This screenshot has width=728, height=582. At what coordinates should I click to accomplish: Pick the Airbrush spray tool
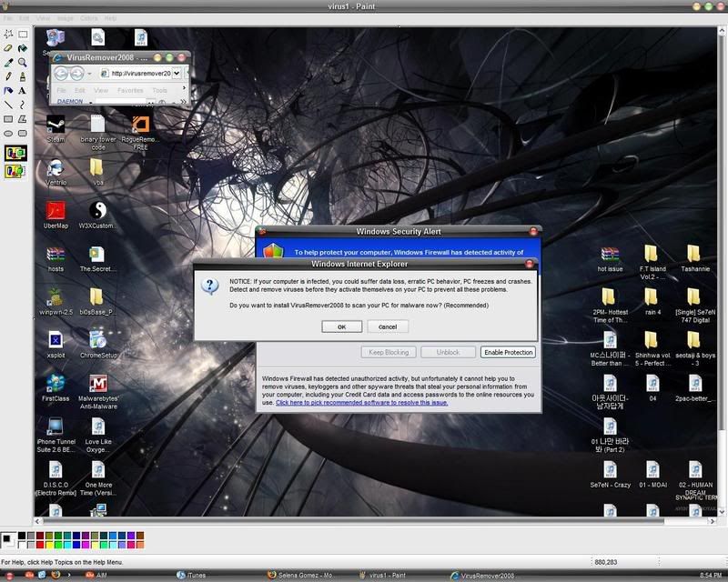(8, 91)
